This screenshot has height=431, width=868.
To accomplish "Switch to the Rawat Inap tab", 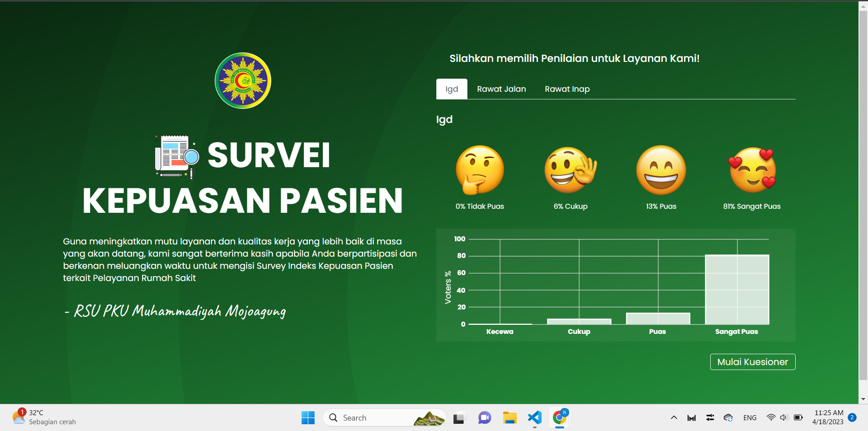I will point(567,89).
